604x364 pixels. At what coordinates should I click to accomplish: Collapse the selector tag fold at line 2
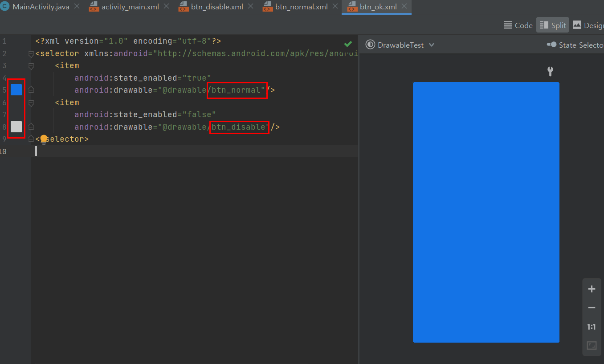[31, 54]
